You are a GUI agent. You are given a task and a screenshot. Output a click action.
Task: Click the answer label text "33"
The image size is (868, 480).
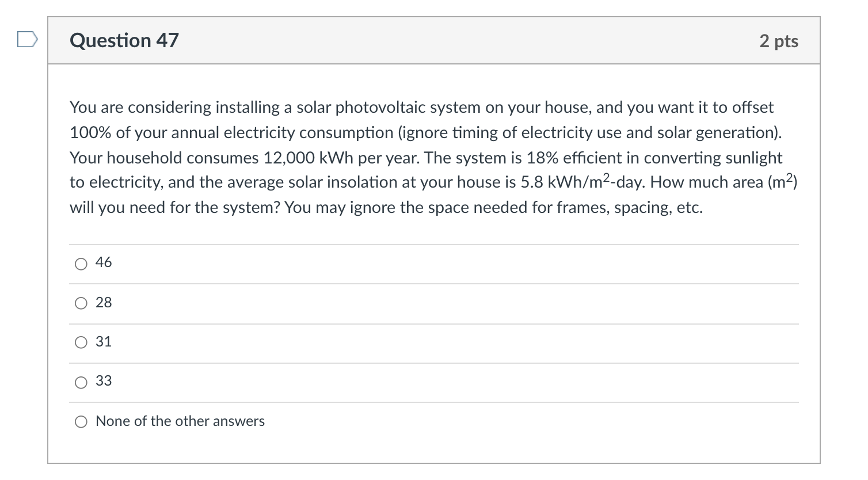tap(104, 381)
